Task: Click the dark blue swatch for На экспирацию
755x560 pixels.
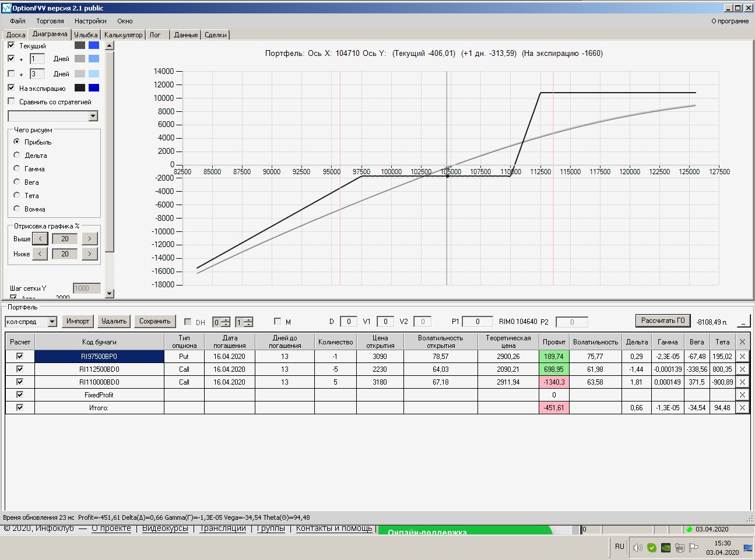Action: tap(94, 87)
